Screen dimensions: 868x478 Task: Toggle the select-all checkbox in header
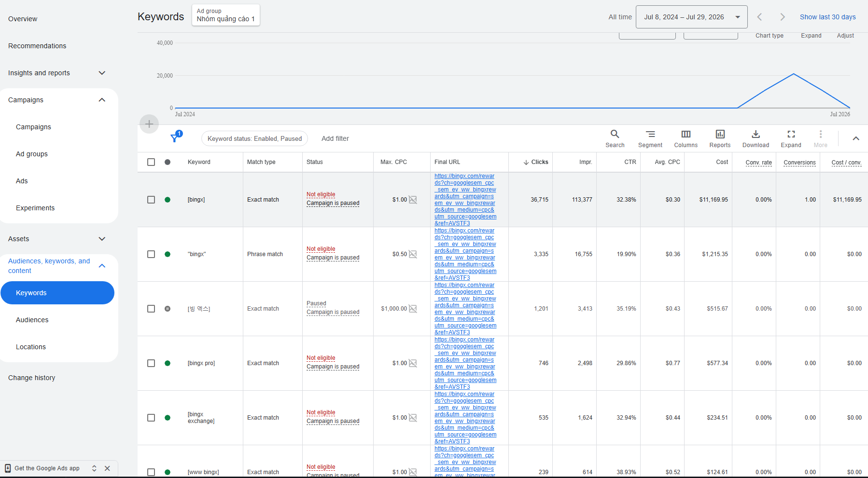(x=151, y=162)
